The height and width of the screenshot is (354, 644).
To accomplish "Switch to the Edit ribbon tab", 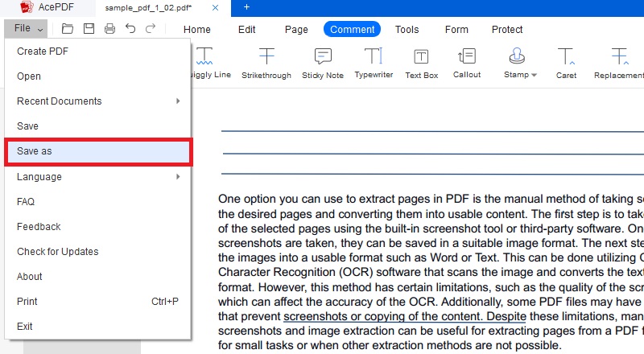I will pyautogui.click(x=247, y=30).
